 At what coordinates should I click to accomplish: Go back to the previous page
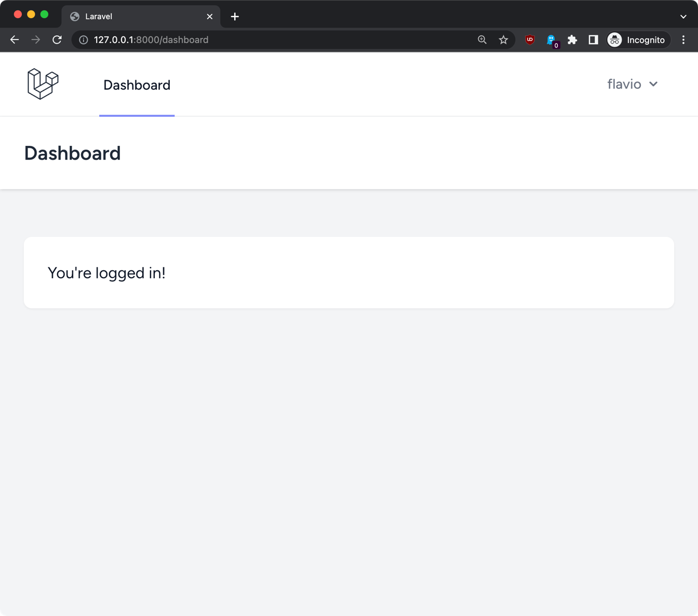coord(15,40)
